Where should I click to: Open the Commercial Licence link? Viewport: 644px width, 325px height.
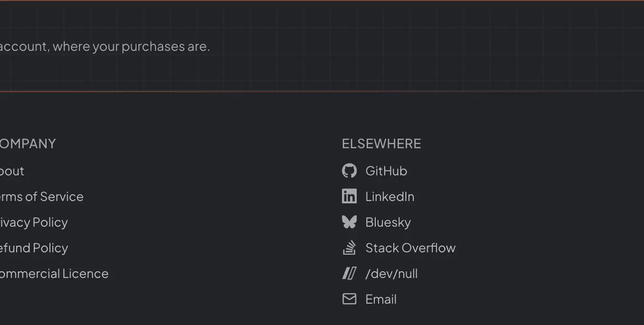coord(54,274)
